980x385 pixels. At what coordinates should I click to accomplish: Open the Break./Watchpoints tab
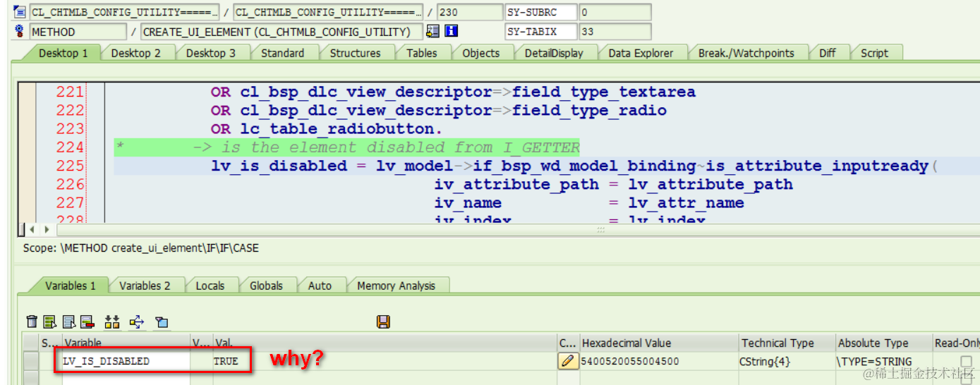click(746, 53)
